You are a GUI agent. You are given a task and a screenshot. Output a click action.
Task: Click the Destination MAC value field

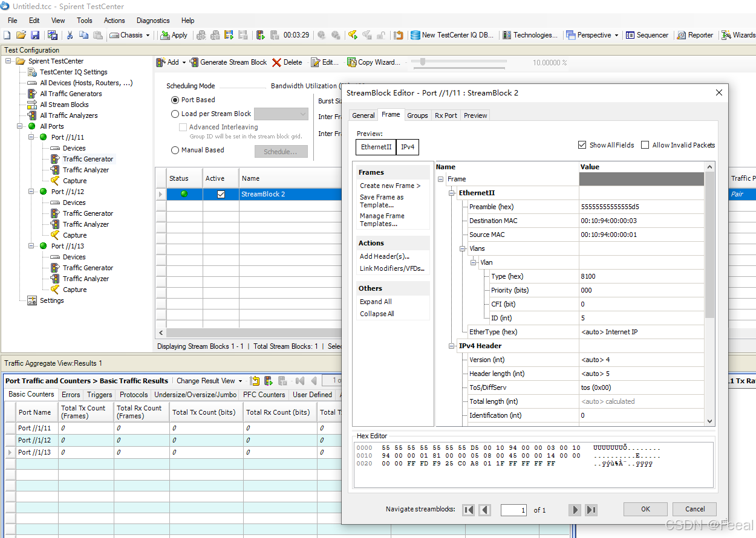[x=642, y=221]
